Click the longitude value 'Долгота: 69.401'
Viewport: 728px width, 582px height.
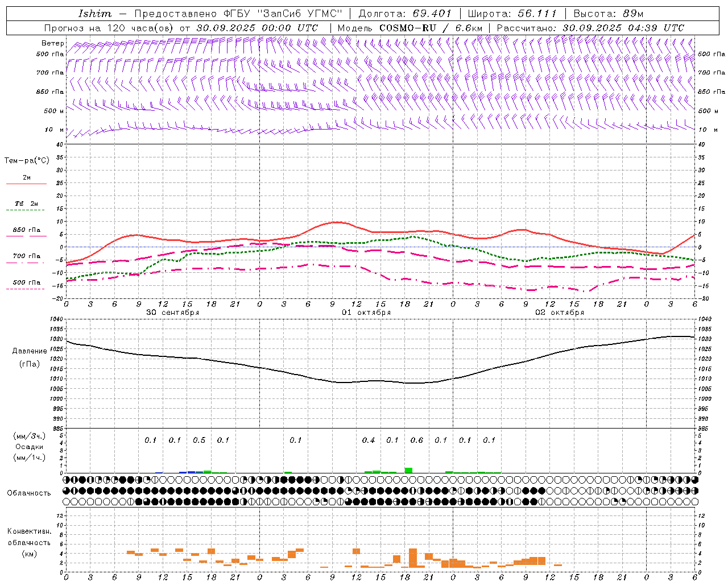(405, 14)
